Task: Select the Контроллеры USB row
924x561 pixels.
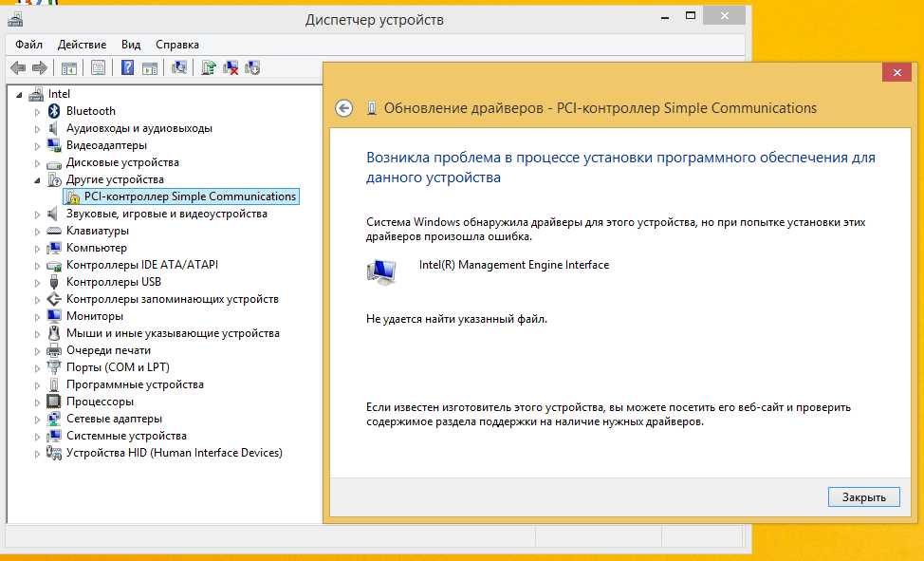Action: pos(114,282)
